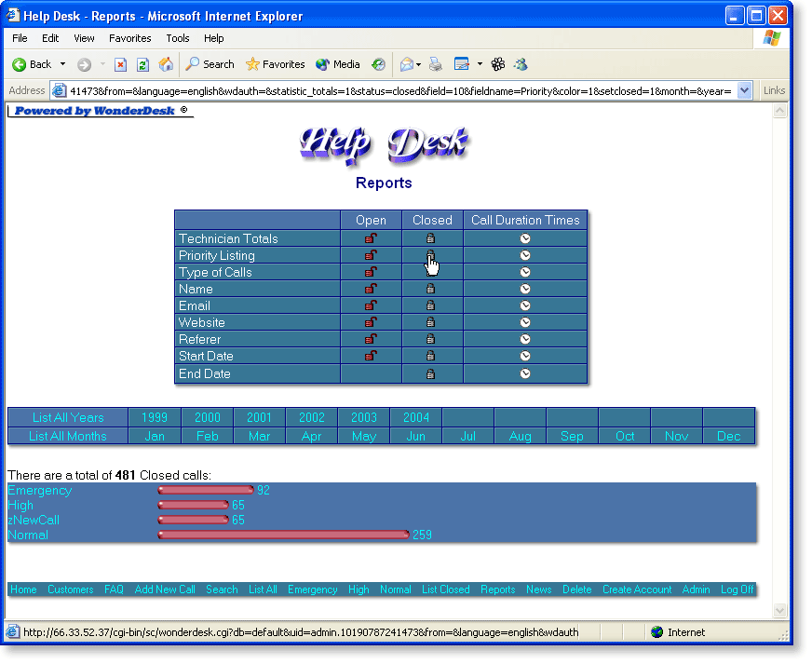Select List All Years link
The image size is (812, 664).
pos(68,417)
